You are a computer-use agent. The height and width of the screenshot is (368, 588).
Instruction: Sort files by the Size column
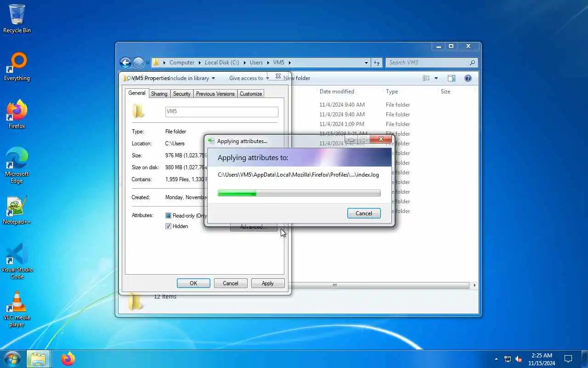(x=446, y=92)
